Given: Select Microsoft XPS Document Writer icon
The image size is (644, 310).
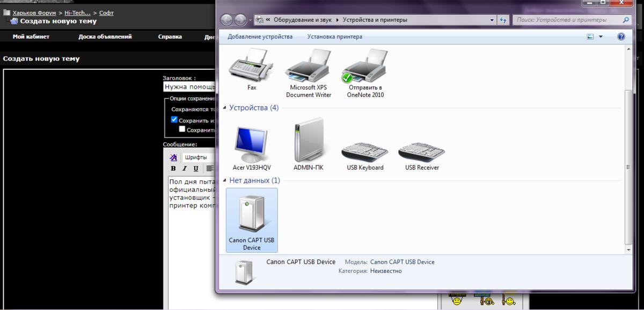Looking at the screenshot, I should tap(309, 66).
